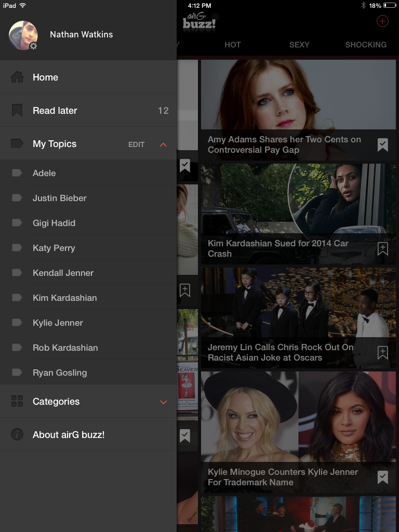Viewport: 399px width, 532px height.
Task: Tap the battery indicator in status bar
Action: click(390, 5)
